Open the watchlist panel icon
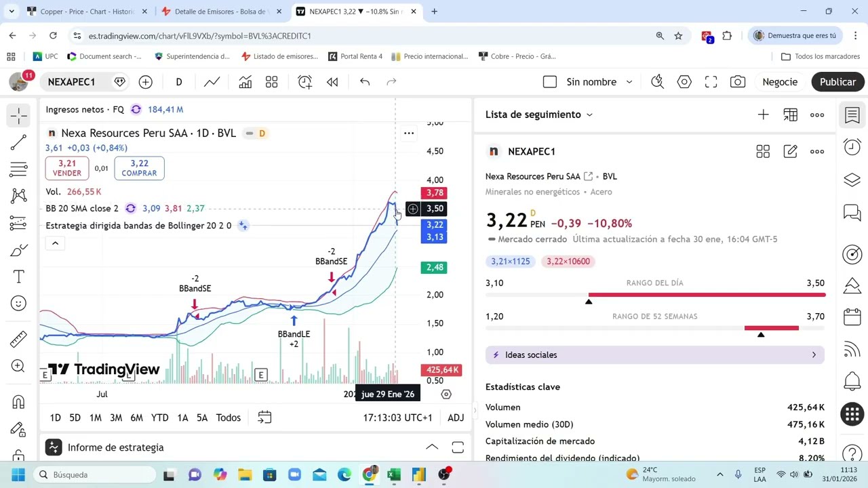The height and width of the screenshot is (488, 868). [x=852, y=115]
